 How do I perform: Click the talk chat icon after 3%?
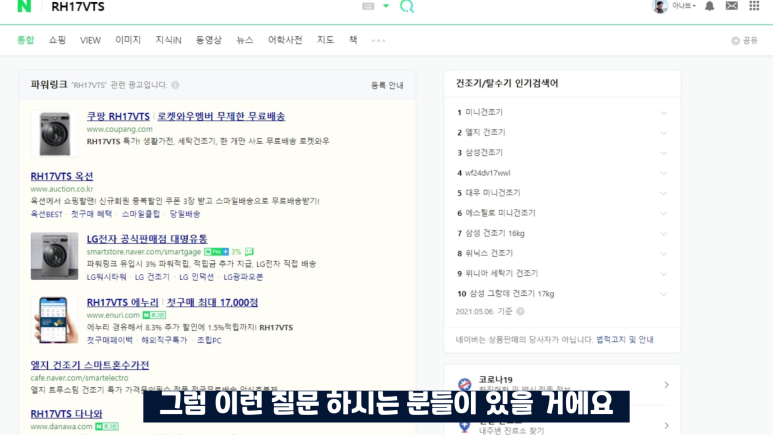click(249, 252)
